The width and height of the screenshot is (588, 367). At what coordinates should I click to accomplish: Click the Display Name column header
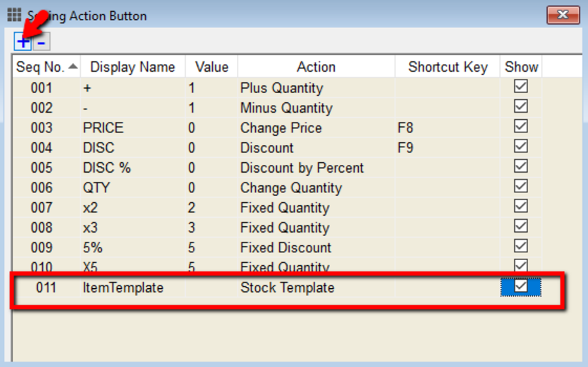point(132,66)
